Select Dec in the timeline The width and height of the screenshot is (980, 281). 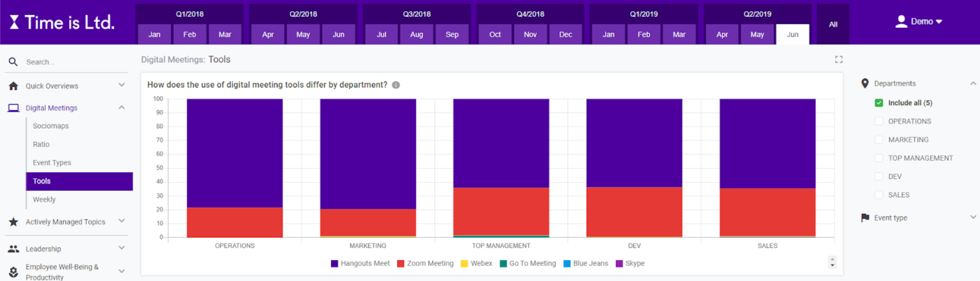coord(566,34)
